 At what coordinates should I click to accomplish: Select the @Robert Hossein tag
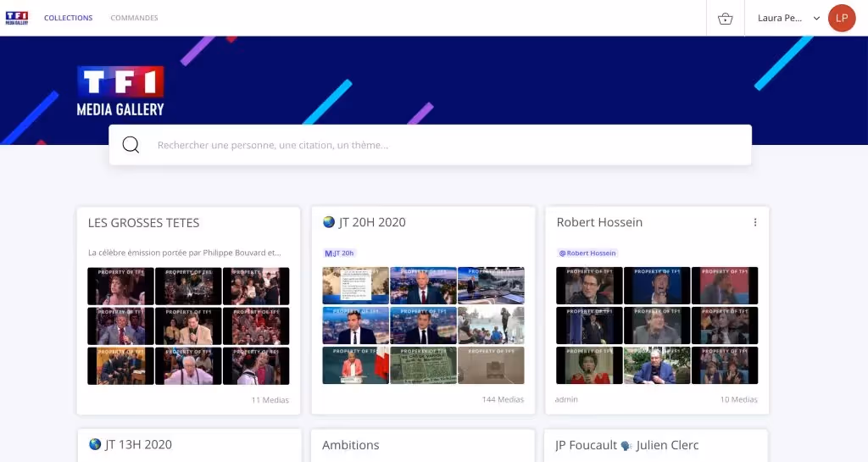(x=587, y=253)
